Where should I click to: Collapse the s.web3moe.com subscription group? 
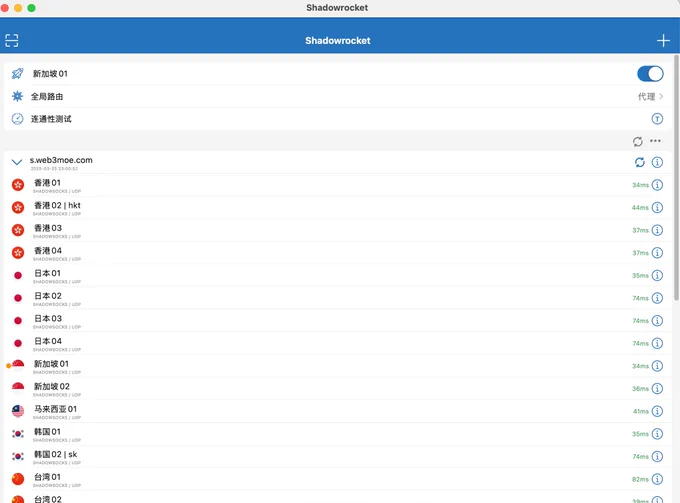click(x=17, y=162)
